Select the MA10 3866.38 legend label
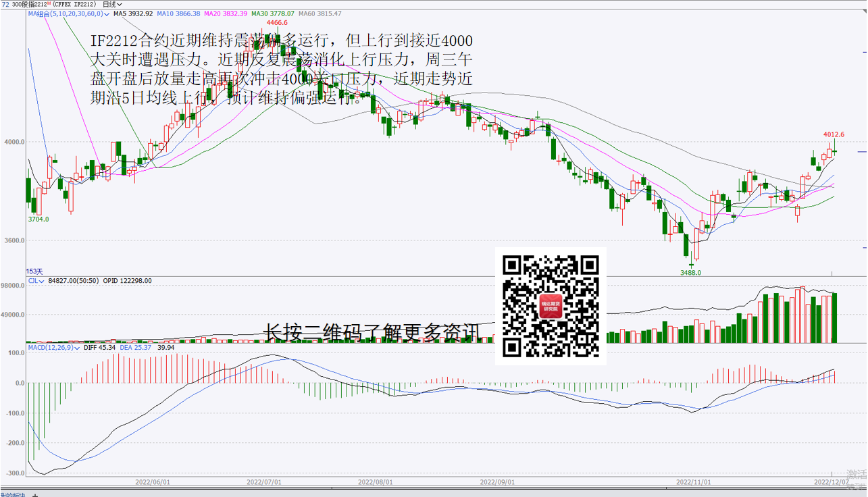Viewport: 868px width, 497px height. [x=178, y=14]
